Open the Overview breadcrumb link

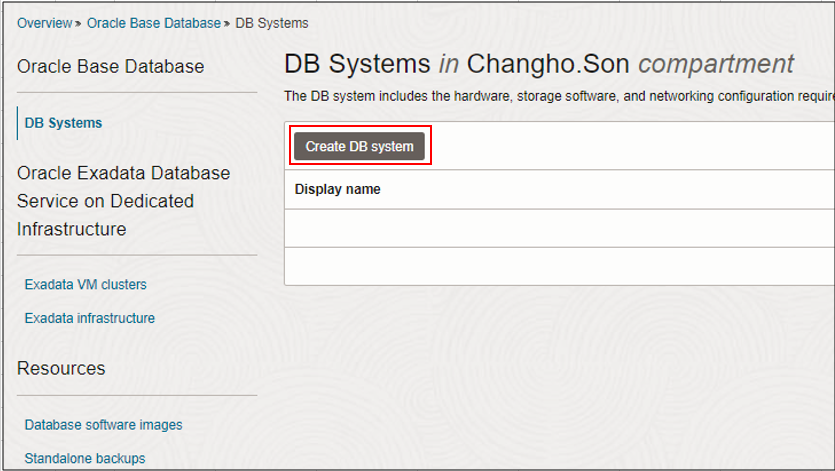45,23
